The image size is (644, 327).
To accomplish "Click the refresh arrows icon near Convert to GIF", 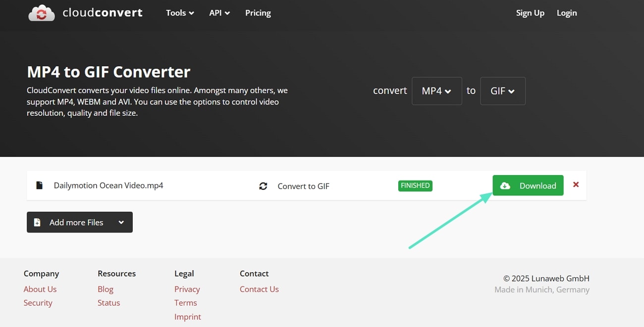I will [263, 186].
